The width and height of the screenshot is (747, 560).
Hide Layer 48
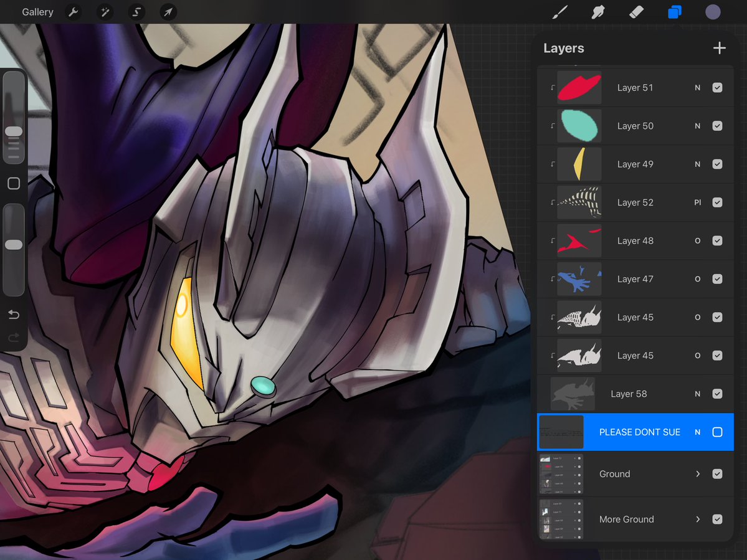pyautogui.click(x=718, y=241)
